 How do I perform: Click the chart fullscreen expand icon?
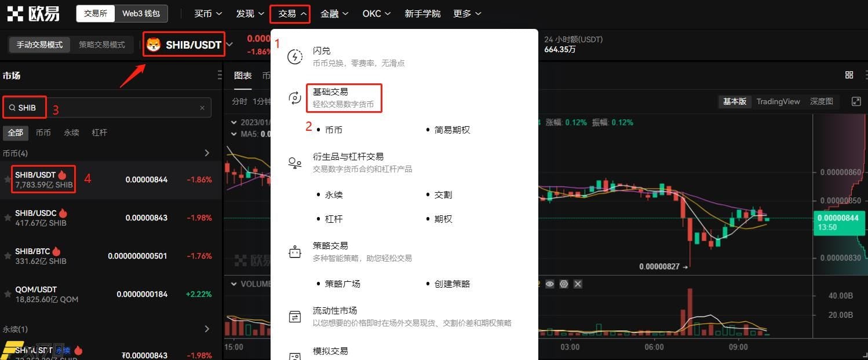pyautogui.click(x=856, y=101)
